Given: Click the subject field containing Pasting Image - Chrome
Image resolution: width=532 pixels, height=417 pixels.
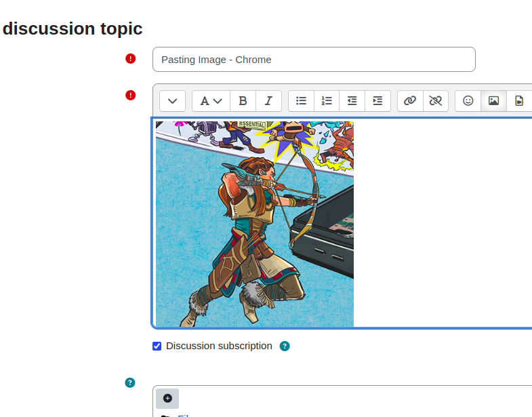Looking at the screenshot, I should pos(314,60).
